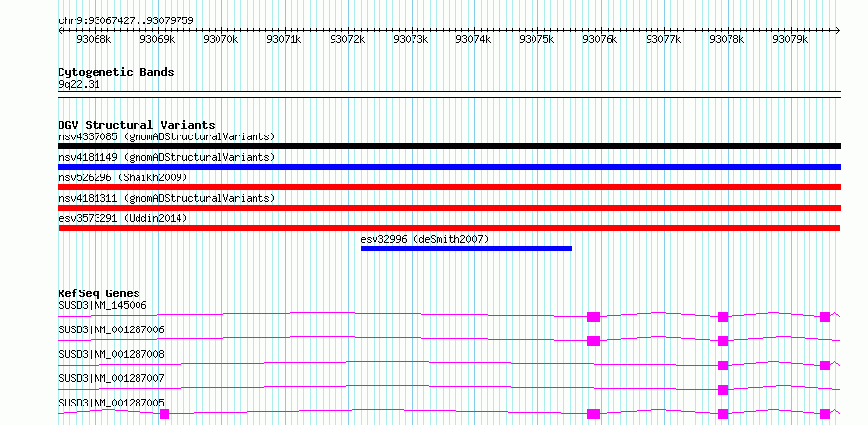This screenshot has width=868, height=425.
Task: Click NM_001287005 rightmost exon box
Action: click(x=825, y=414)
